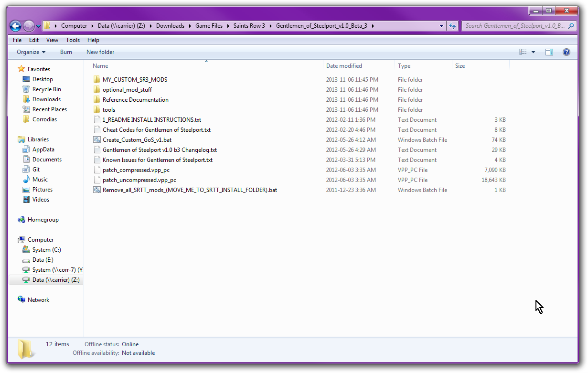
Task: Expand the arrow after Computer in breadcrumb
Action: pos(93,26)
